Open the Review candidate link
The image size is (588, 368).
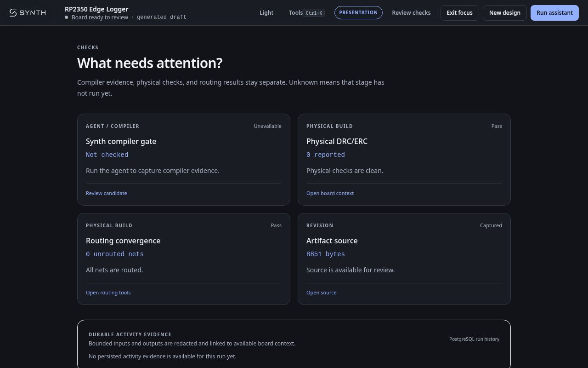click(x=106, y=193)
